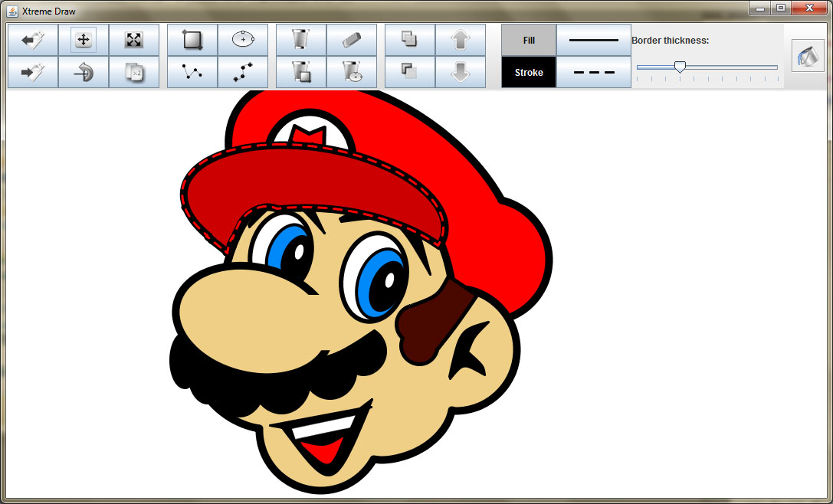Select the polyline tool with straight segments

192,72
